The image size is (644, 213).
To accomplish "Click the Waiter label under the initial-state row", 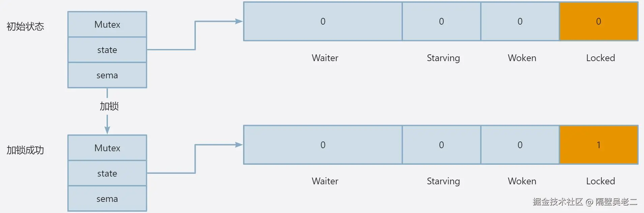I will tap(325, 58).
